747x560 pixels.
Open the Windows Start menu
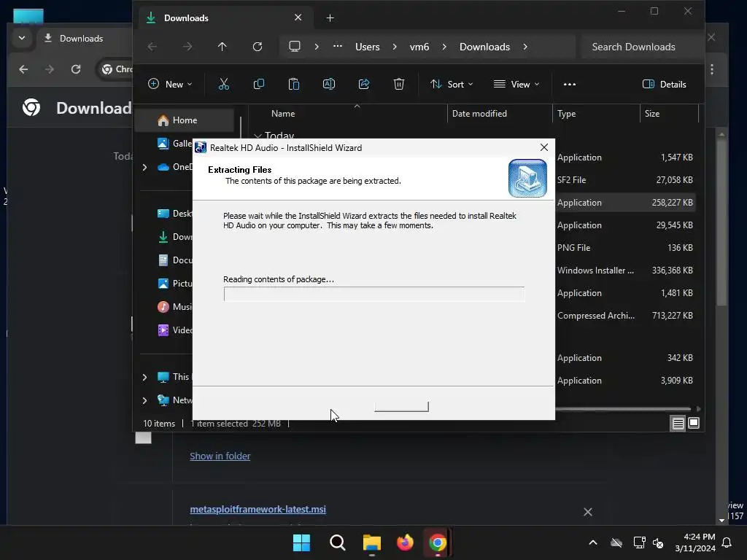click(x=301, y=542)
